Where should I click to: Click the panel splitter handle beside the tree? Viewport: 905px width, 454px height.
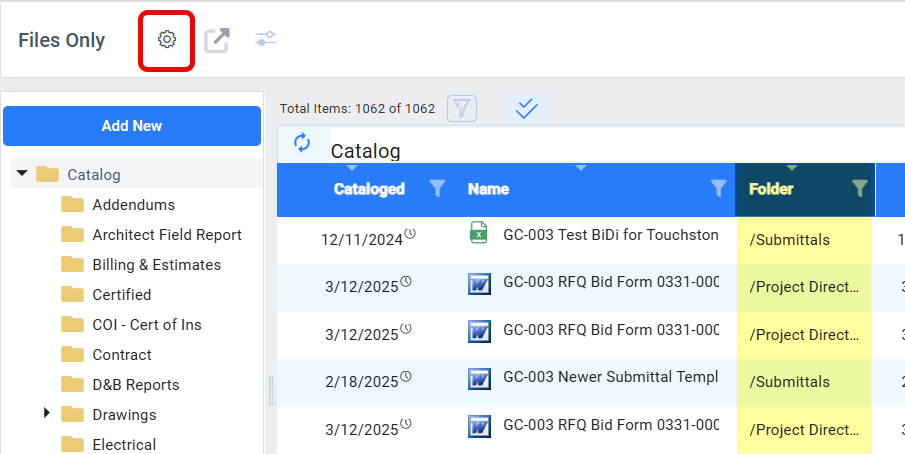pos(270,391)
